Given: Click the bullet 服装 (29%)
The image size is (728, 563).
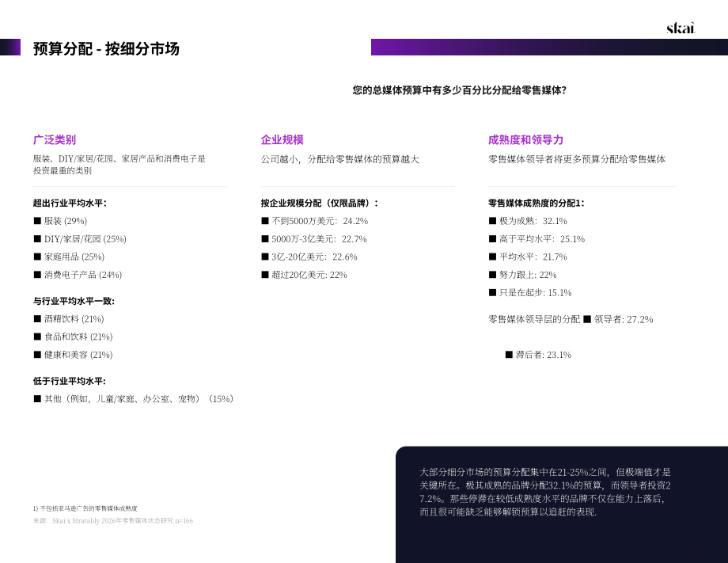Looking at the screenshot, I should tap(60, 221).
